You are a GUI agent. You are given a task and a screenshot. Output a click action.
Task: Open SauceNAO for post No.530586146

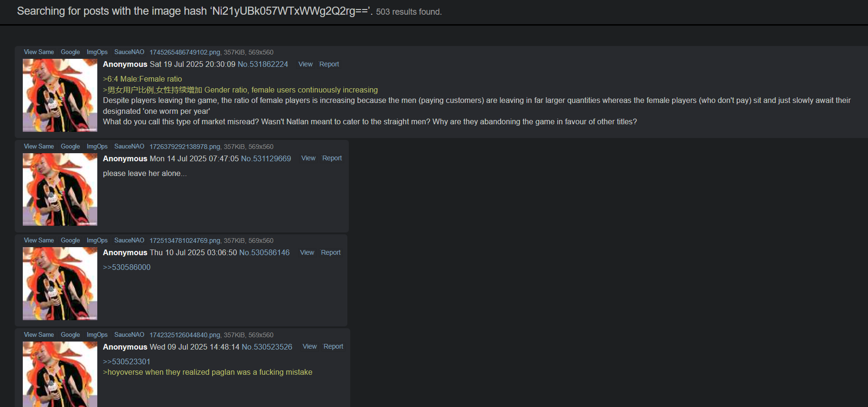coord(129,240)
